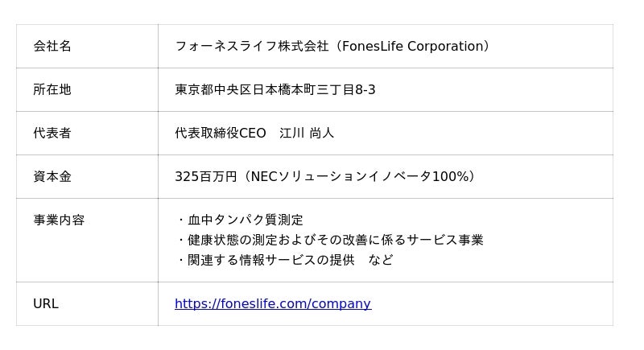Click the FonesLife Corporation English name
The height and width of the screenshot is (350, 644).
[x=411, y=47]
